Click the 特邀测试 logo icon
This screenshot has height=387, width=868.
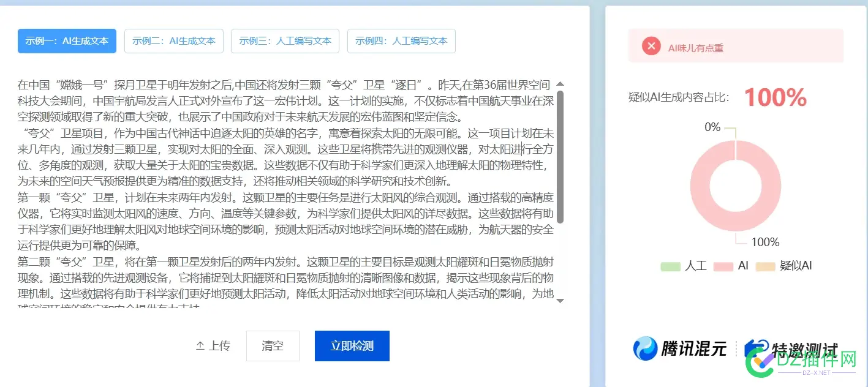click(x=750, y=348)
